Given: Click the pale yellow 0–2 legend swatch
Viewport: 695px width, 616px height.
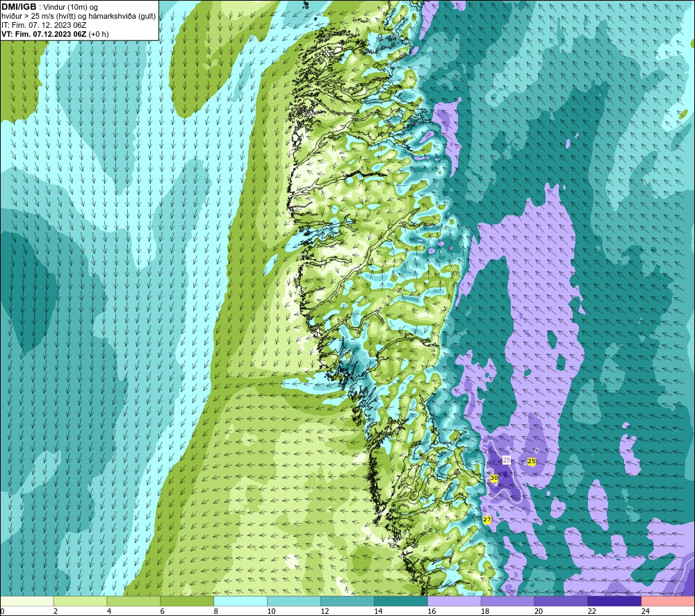Looking at the screenshot, I should coord(26,601).
